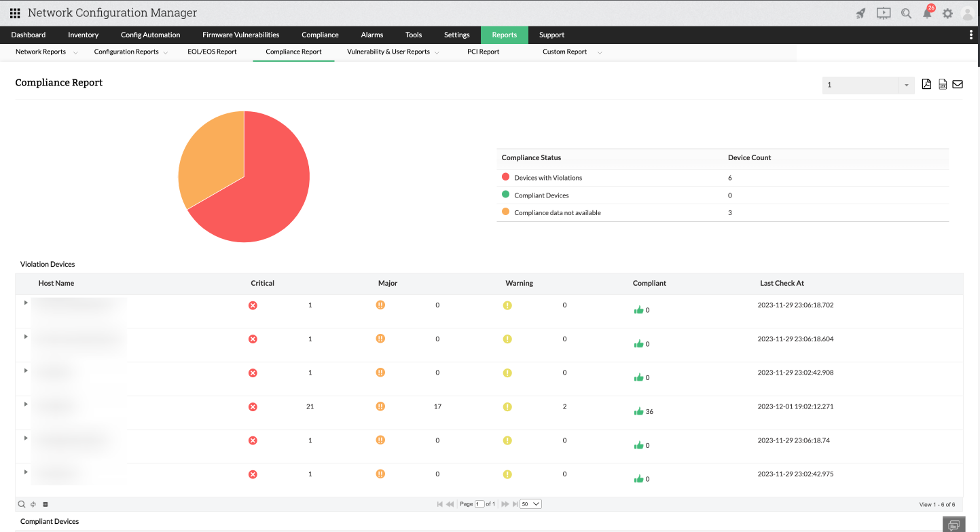This screenshot has width=980, height=532.
Task: Open the rows-per-page dropdown showing 50
Action: 530,504
